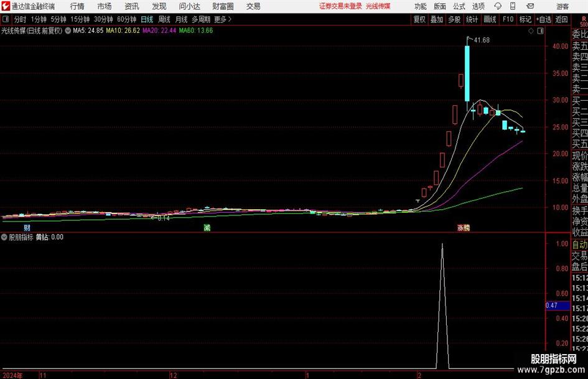This screenshot has width=588, height=379.
Task: Open dropdown next to 光线传媒 chart title
Action: click(68, 30)
